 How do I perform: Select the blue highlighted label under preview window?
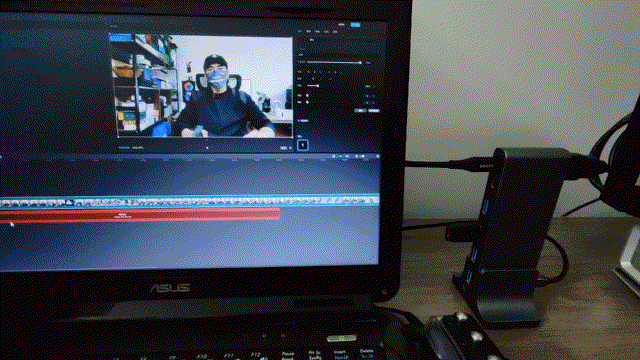[x=124, y=148]
